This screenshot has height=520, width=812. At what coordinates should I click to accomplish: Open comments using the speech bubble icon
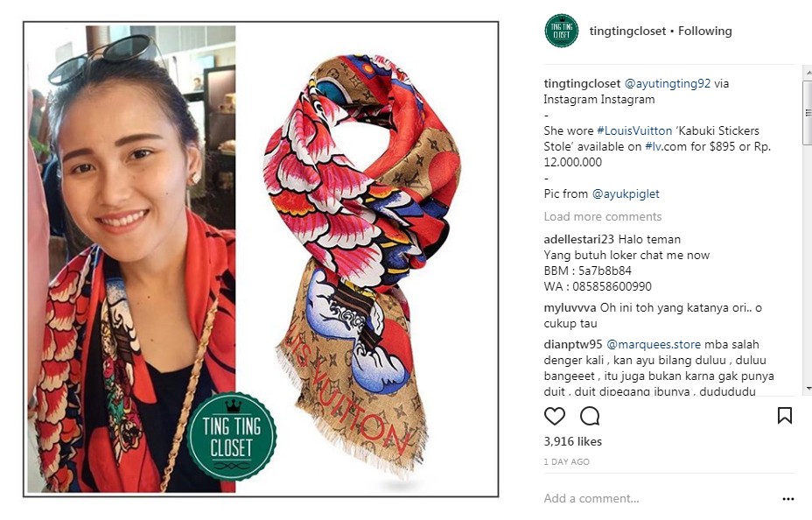click(x=590, y=416)
